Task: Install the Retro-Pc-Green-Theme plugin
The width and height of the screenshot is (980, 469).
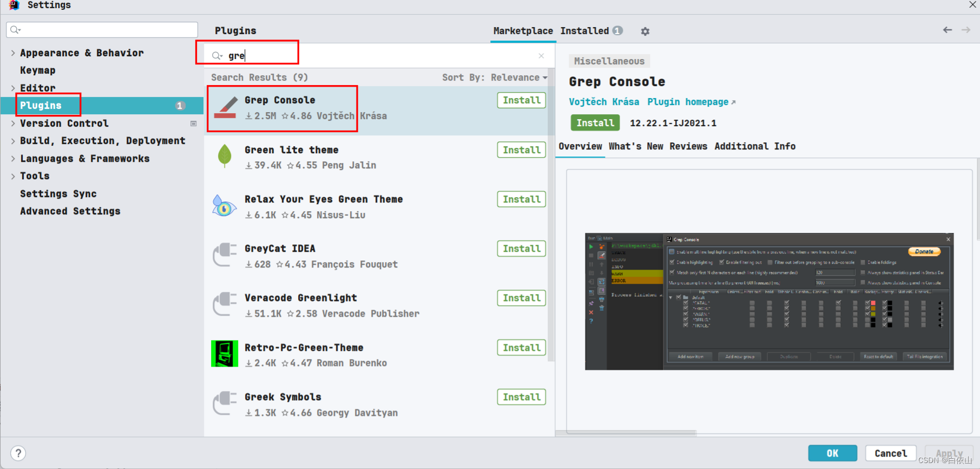Action: pyautogui.click(x=522, y=348)
